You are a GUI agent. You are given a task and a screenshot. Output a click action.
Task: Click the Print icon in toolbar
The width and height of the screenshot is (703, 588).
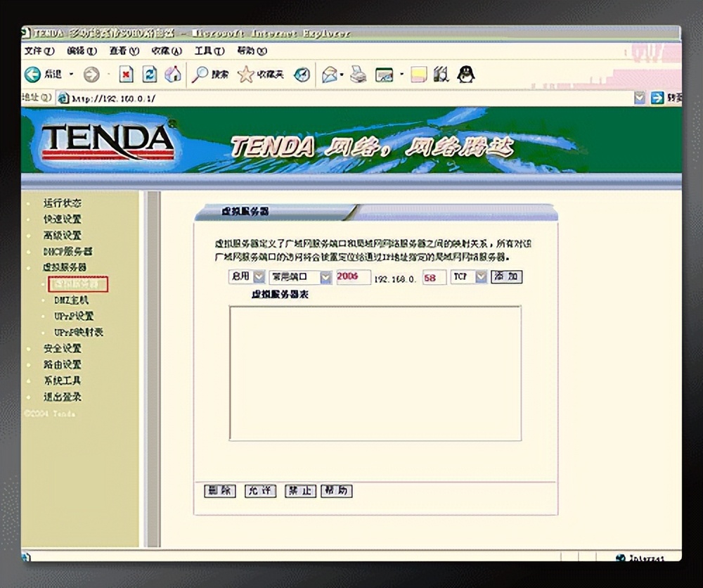(359, 75)
